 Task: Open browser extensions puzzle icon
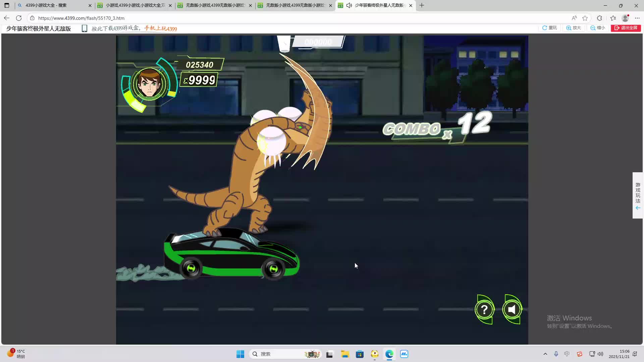(599, 18)
